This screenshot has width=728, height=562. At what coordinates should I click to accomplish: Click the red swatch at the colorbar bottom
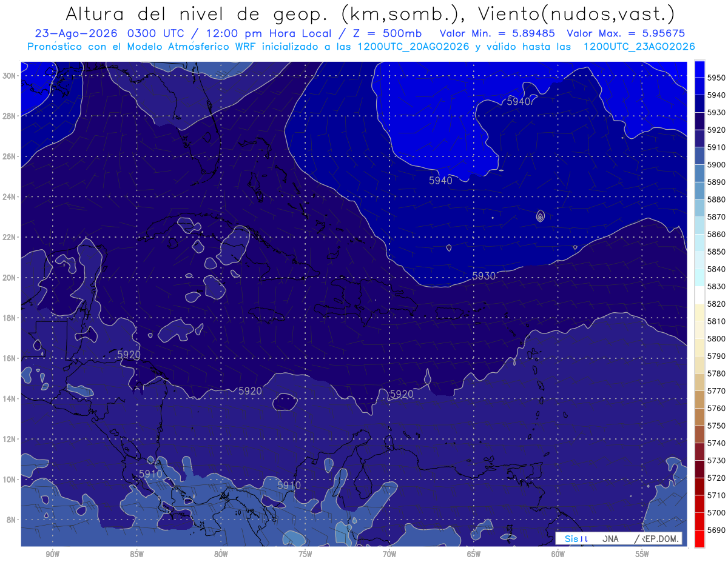[699, 539]
